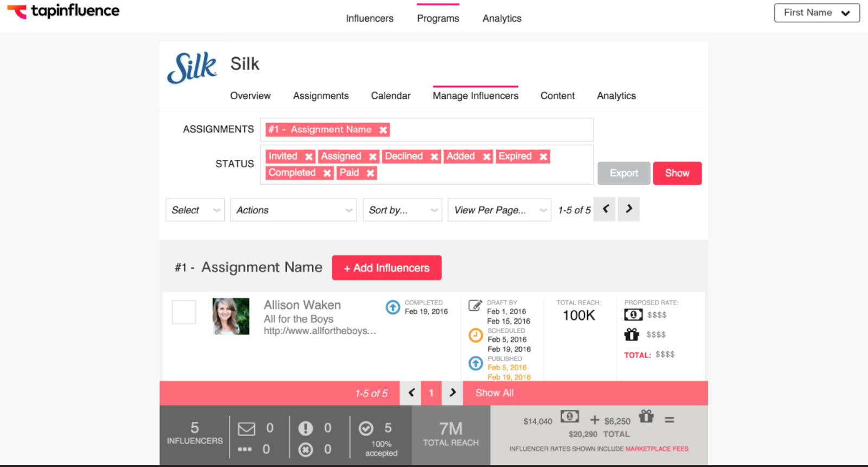The height and width of the screenshot is (467, 868).
Task: Click the "TOTAL: $$$$" rate line
Action: pyautogui.click(x=649, y=355)
